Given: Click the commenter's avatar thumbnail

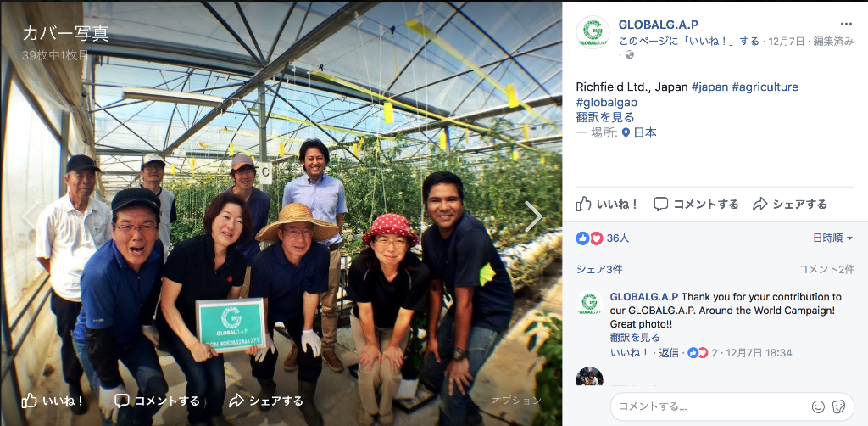Looking at the screenshot, I should click(x=590, y=376).
